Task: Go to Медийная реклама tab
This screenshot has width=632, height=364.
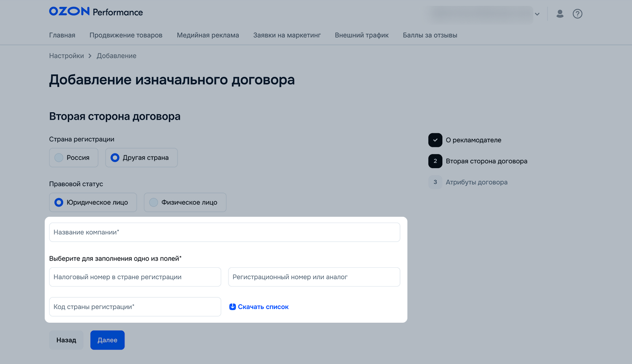Action: 208,35
